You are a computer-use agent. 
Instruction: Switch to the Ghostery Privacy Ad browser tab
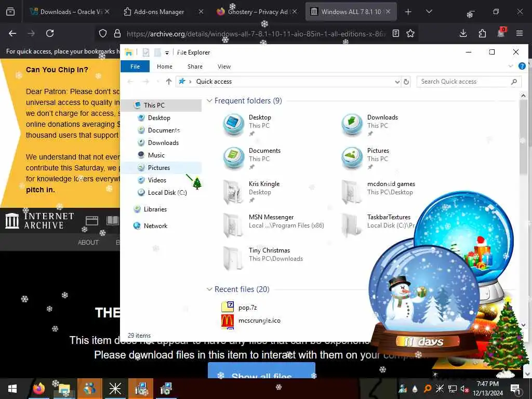(x=258, y=12)
